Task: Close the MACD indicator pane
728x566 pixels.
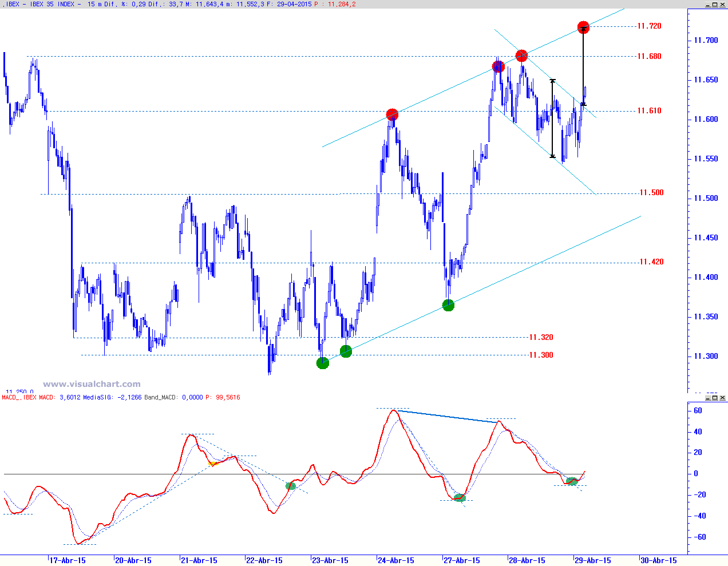Action: pyautogui.click(x=722, y=397)
